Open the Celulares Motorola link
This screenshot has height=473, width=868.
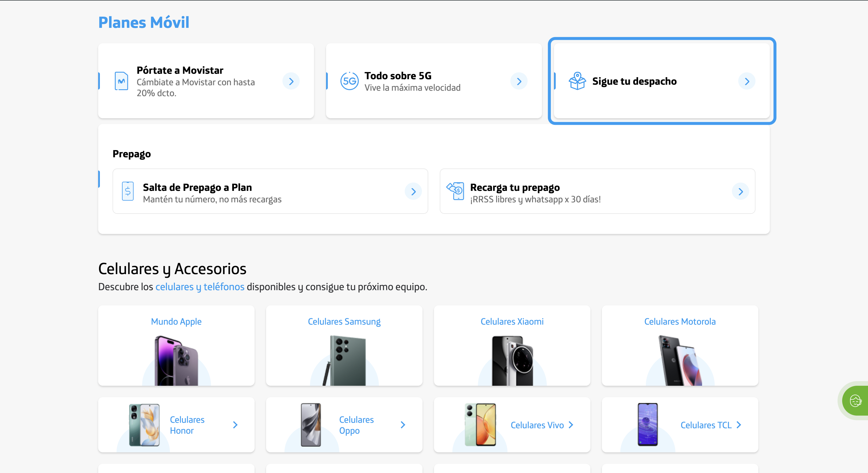point(680,321)
